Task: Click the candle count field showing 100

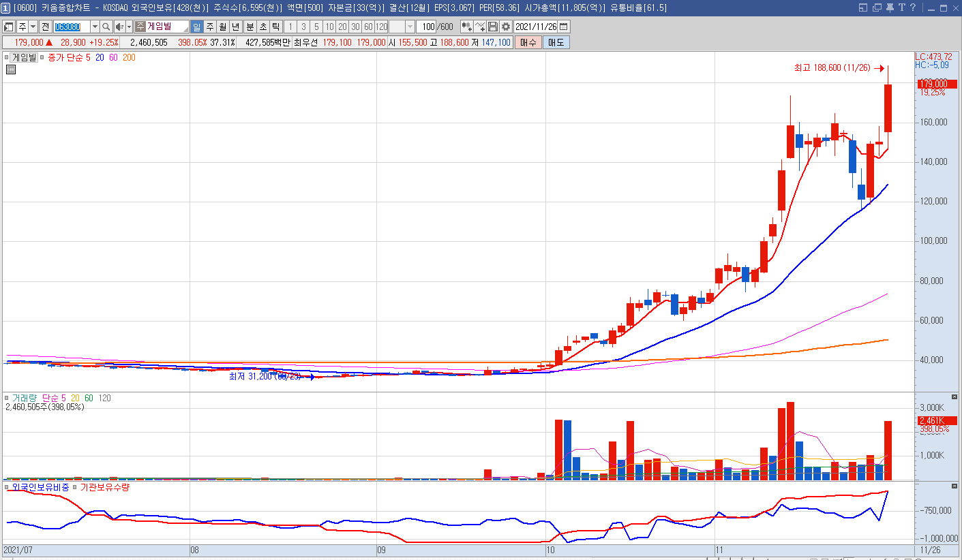Action: coord(426,27)
